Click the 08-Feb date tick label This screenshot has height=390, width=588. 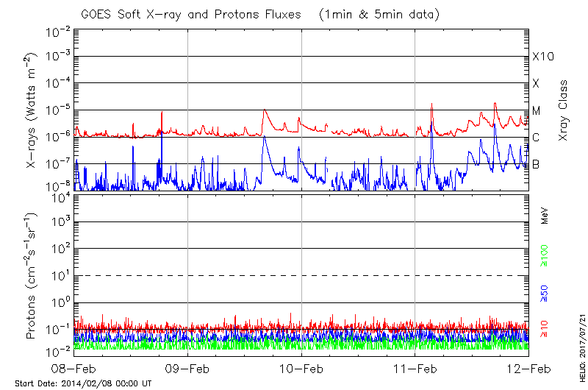point(74,368)
